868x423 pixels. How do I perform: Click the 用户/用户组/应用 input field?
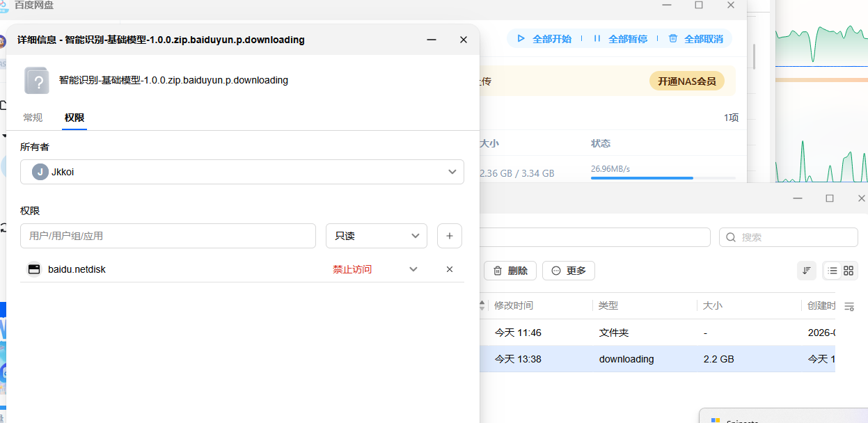click(x=168, y=236)
